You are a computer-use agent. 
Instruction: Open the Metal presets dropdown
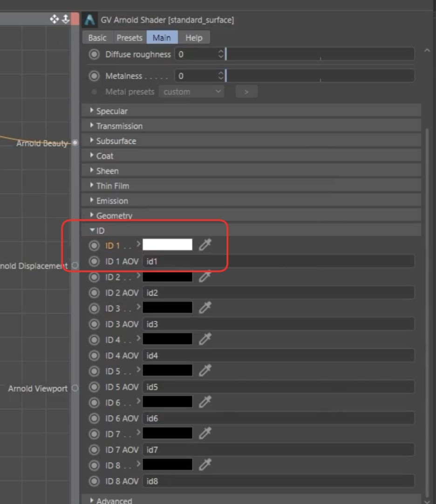pyautogui.click(x=192, y=92)
